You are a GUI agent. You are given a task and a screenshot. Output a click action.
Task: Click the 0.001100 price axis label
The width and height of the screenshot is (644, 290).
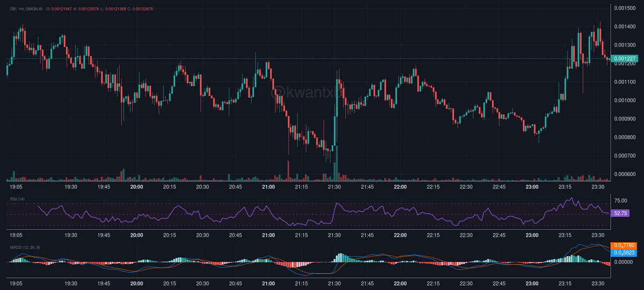(625, 82)
